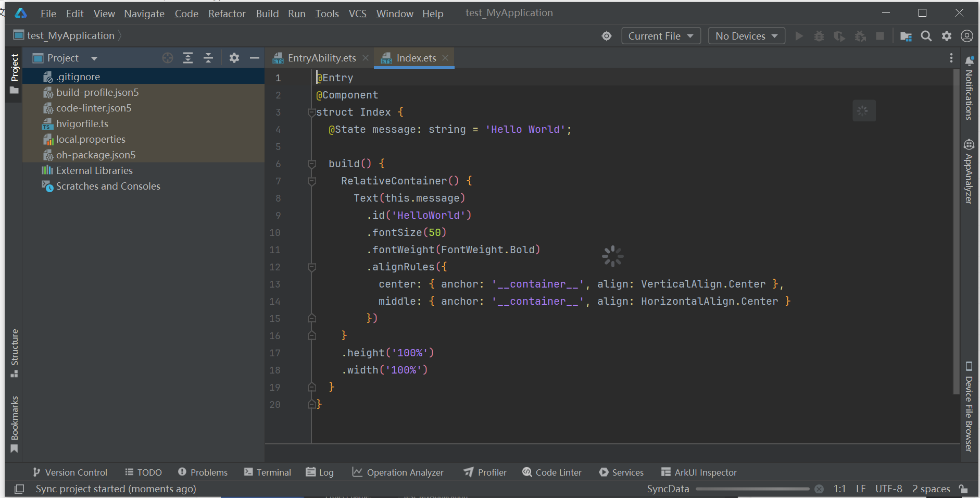Switch to the EntryAbility.ets tab
The image size is (980, 498).
coord(321,58)
